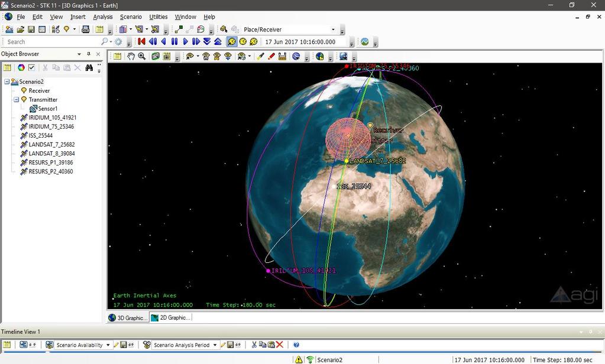The image size is (605, 364).
Task: Open the Scenario Analysis Period dropdown
Action: (215, 345)
